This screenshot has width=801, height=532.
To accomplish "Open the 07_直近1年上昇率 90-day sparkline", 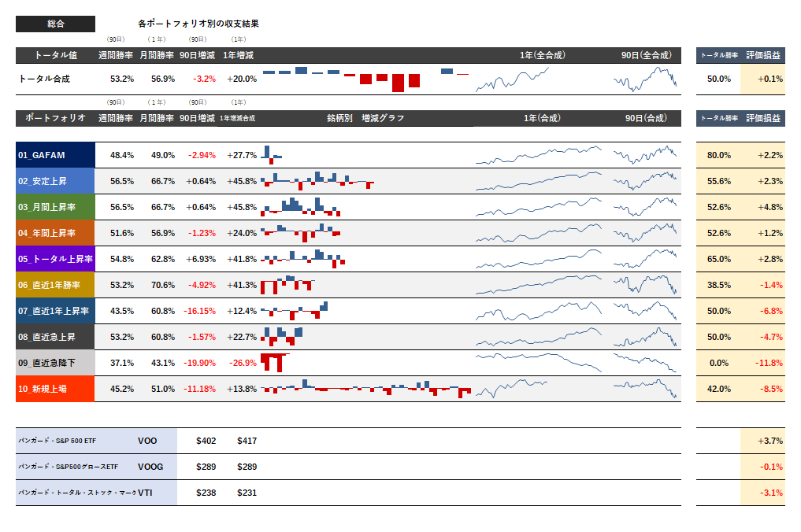I will [x=645, y=311].
